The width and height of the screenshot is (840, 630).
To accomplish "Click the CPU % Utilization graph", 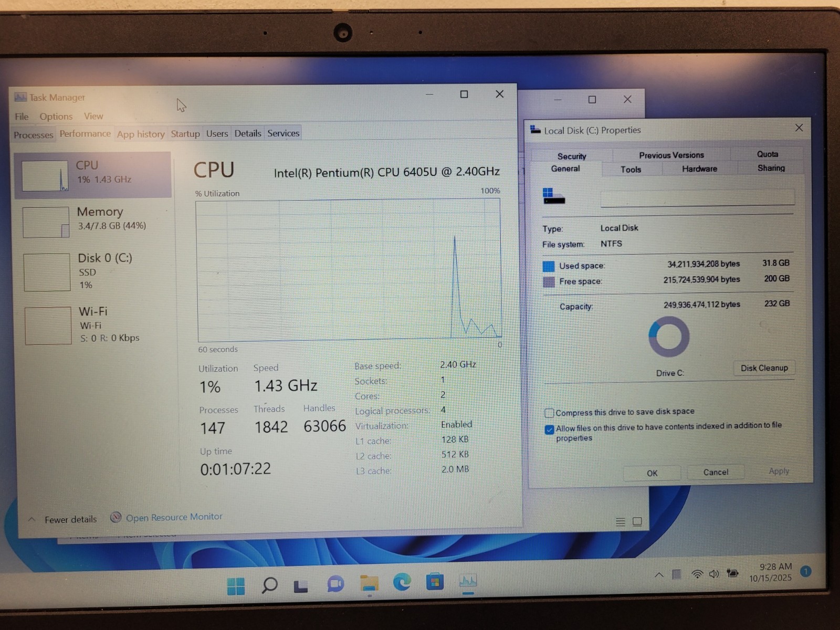I will pyautogui.click(x=349, y=269).
